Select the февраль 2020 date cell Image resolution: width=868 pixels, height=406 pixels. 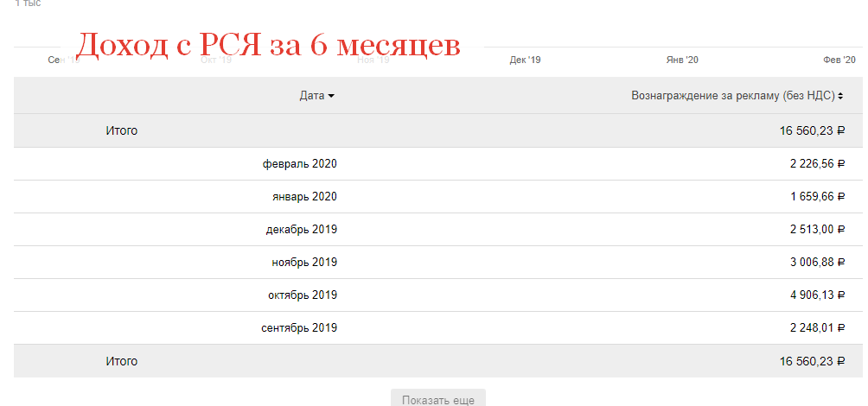click(299, 164)
